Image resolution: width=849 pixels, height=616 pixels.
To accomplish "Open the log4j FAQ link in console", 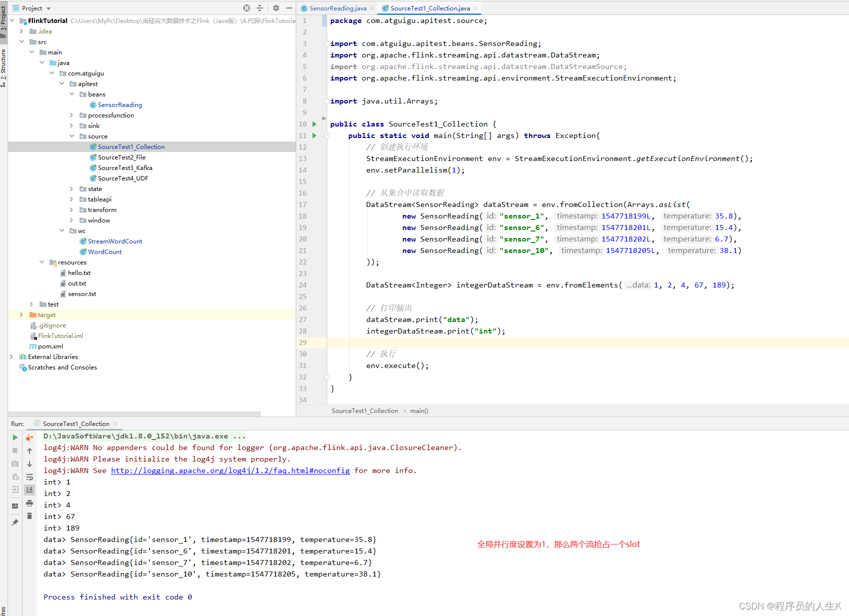I will 230,470.
